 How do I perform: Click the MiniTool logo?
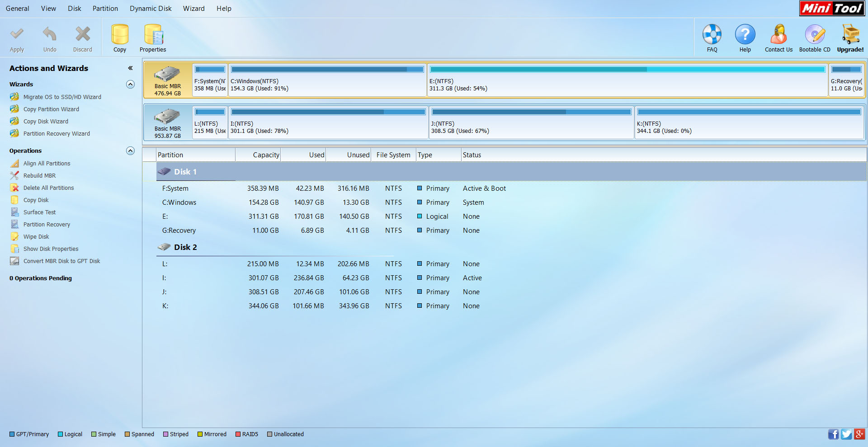click(832, 8)
